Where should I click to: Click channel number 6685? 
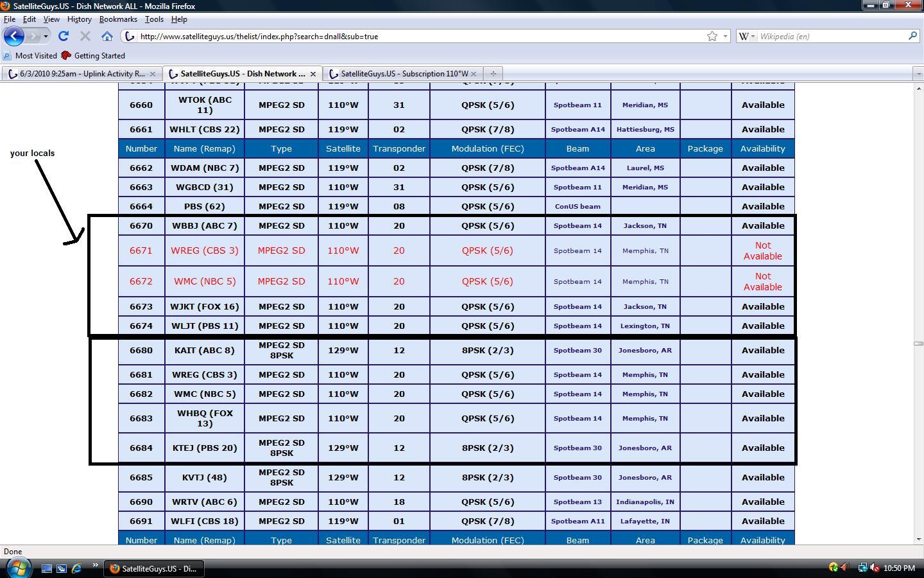click(x=141, y=477)
